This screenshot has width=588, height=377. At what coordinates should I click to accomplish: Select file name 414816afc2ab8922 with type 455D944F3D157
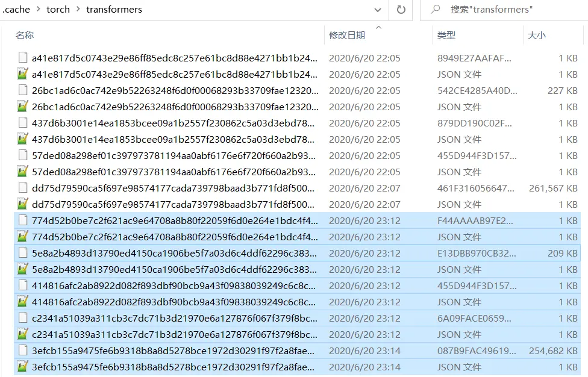[x=174, y=286]
